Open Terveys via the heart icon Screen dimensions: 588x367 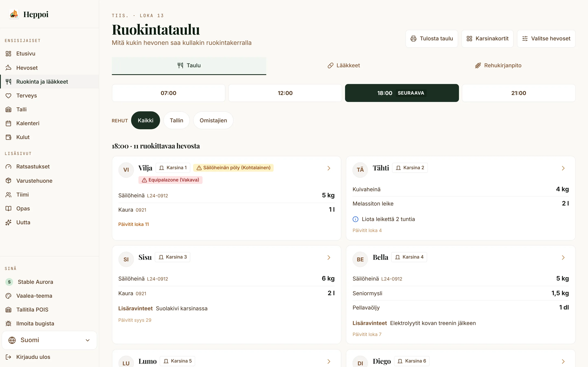(x=9, y=96)
